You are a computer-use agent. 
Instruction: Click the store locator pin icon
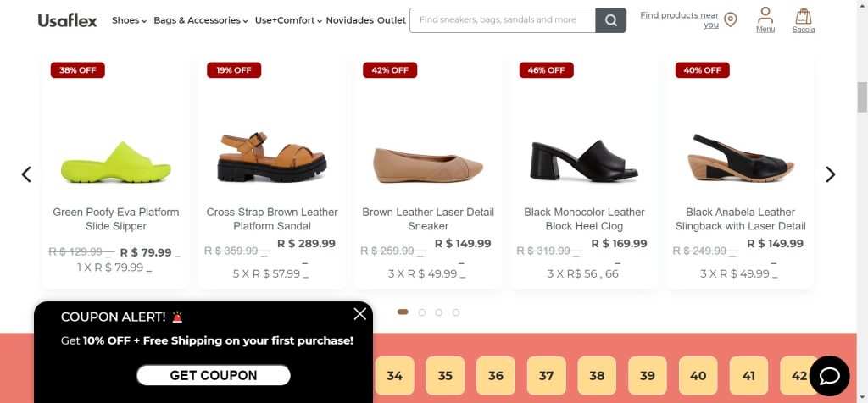(x=731, y=19)
